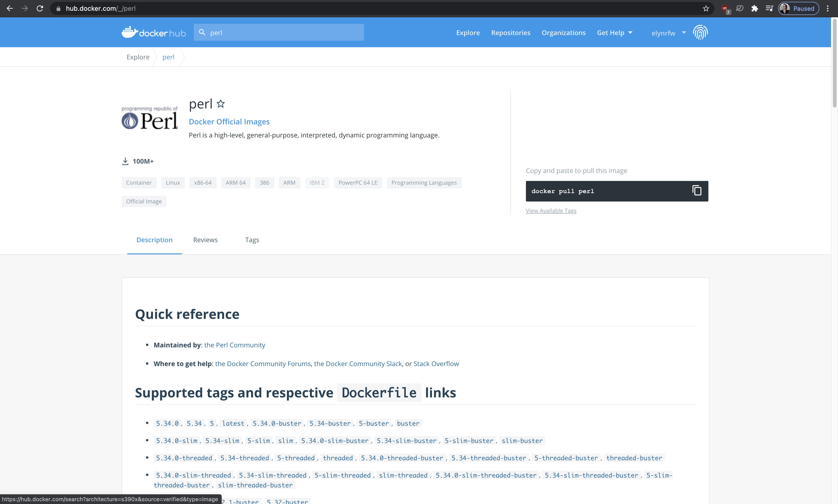Open Docker Official Images link
Image resolution: width=838 pixels, height=504 pixels.
pyautogui.click(x=229, y=122)
